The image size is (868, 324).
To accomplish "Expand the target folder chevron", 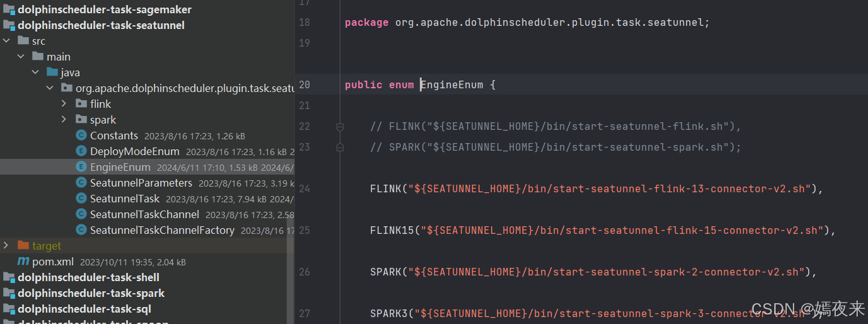I will [6, 246].
